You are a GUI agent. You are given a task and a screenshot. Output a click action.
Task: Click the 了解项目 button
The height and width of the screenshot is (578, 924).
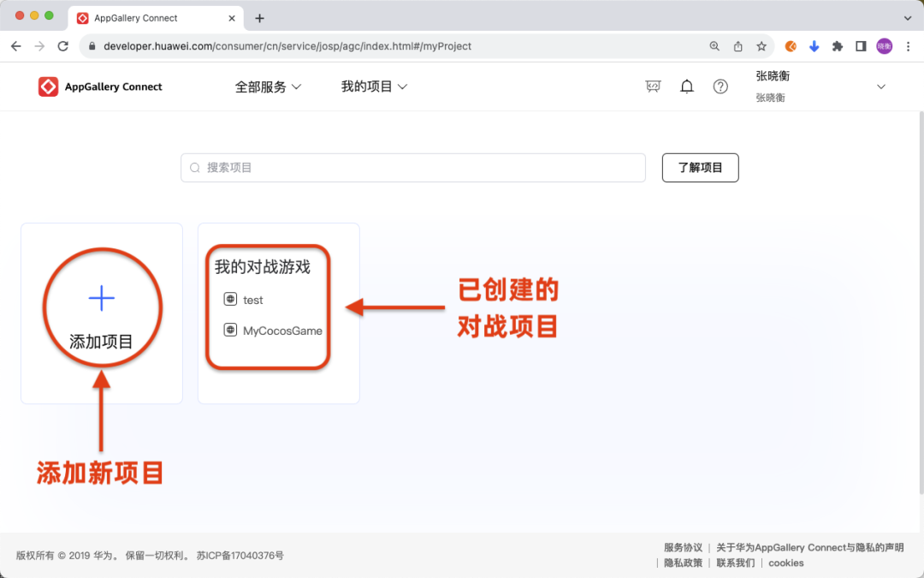[x=700, y=168]
